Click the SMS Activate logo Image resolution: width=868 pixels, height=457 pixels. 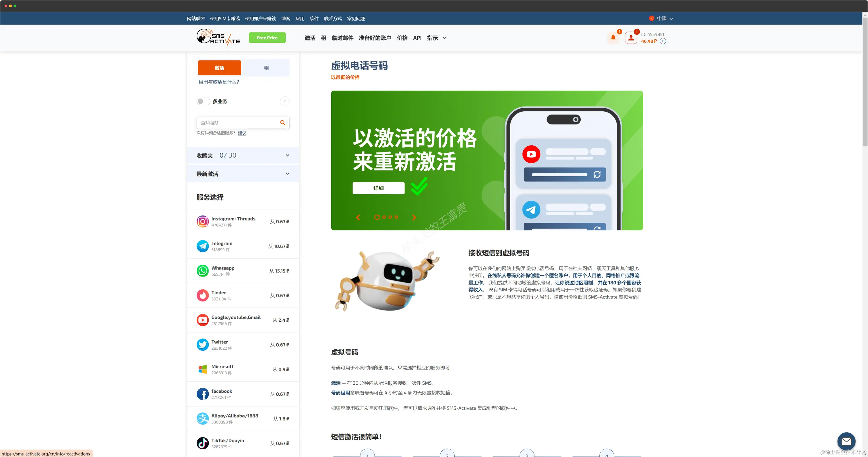[218, 37]
